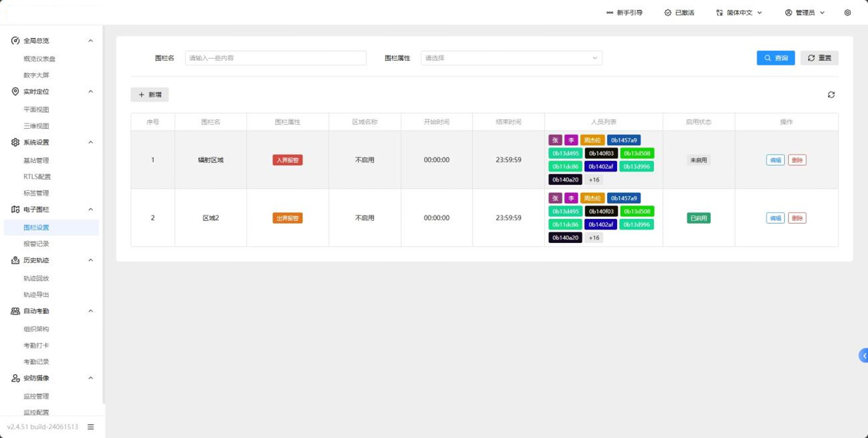
Task: Open the 报警记录 menu item
Action: (36, 244)
